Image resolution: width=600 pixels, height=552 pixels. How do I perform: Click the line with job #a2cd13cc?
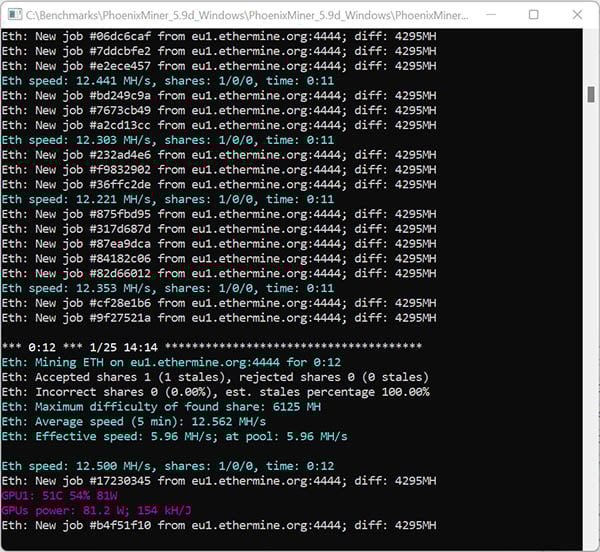(219, 125)
